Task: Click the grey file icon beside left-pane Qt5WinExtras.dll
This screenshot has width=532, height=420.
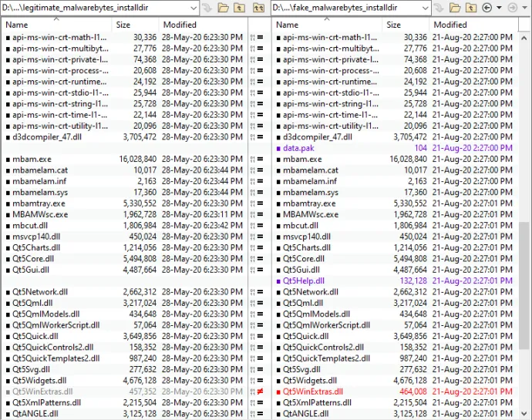Action: pyautogui.click(x=8, y=391)
